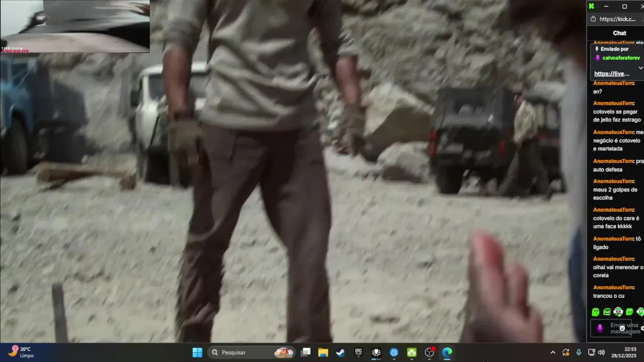Click the 'Chat' header label
This screenshot has height=362, width=644.
[619, 33]
